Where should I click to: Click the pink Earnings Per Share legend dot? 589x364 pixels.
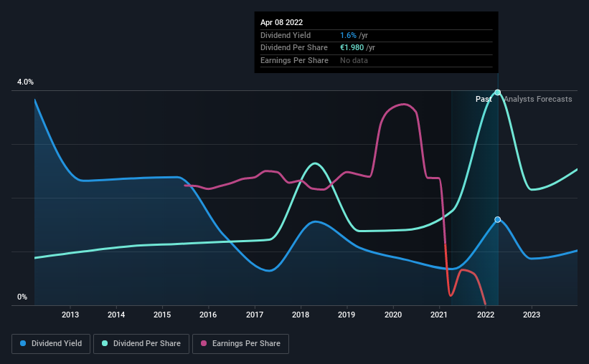coord(204,343)
